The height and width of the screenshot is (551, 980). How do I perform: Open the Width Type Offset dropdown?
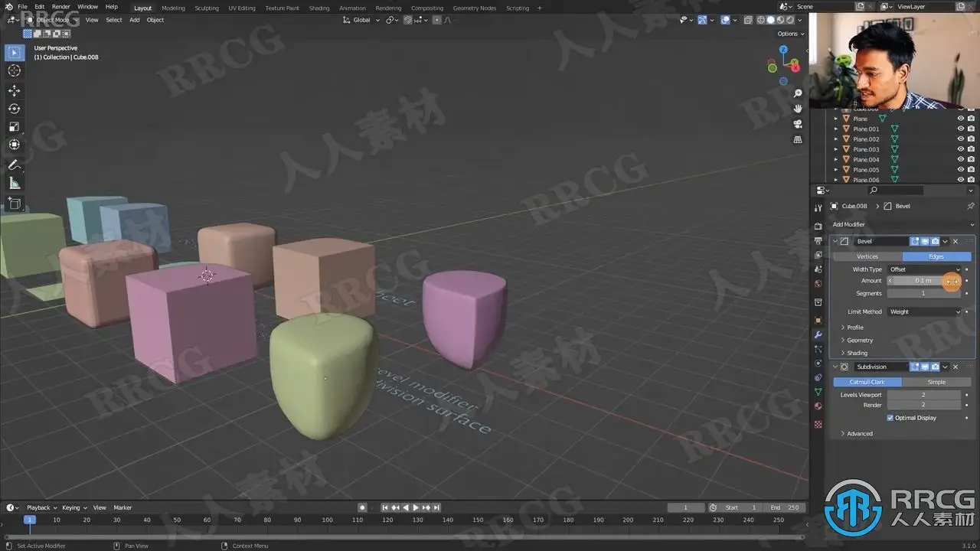point(925,269)
